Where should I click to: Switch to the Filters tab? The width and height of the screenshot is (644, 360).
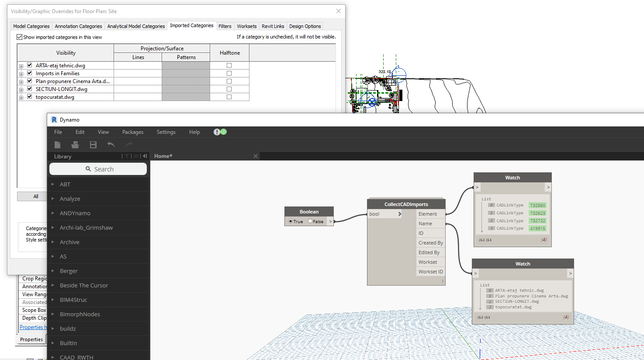click(225, 26)
